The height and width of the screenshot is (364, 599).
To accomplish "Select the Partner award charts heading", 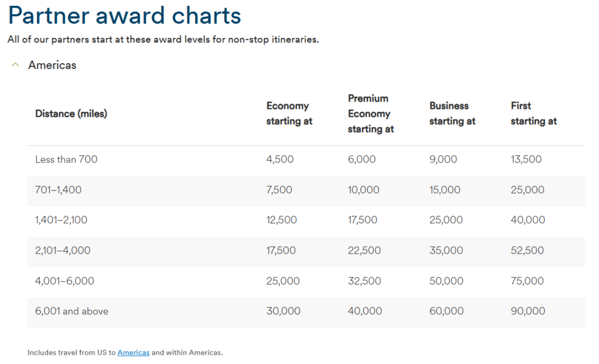I will pos(125,15).
